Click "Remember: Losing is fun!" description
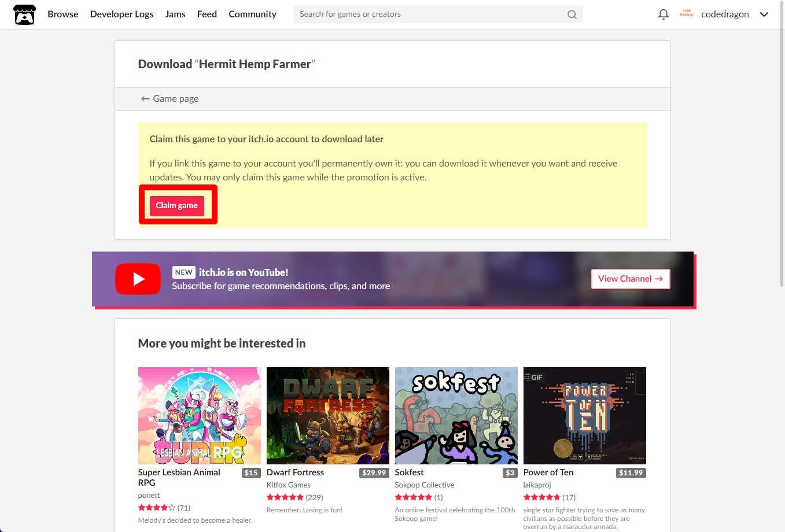Image resolution: width=785 pixels, height=532 pixels. pos(305,510)
